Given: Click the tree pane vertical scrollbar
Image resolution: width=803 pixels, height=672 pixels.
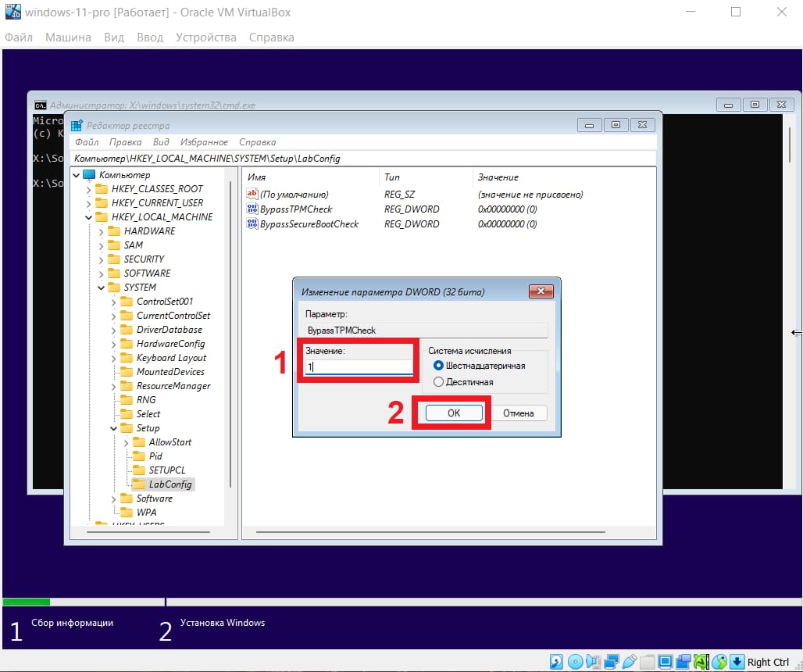Looking at the screenshot, I should pyautogui.click(x=230, y=334).
